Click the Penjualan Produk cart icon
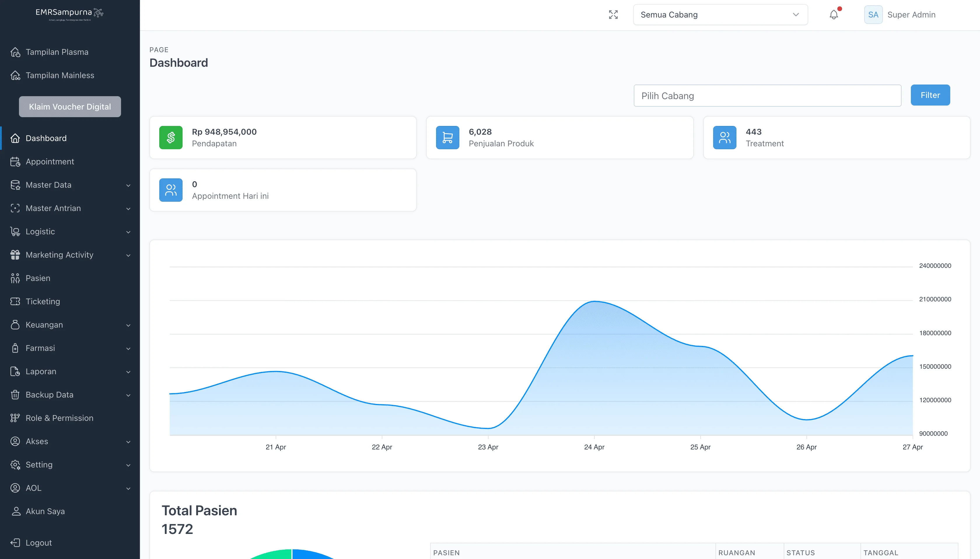The height and width of the screenshot is (559, 980). click(447, 138)
